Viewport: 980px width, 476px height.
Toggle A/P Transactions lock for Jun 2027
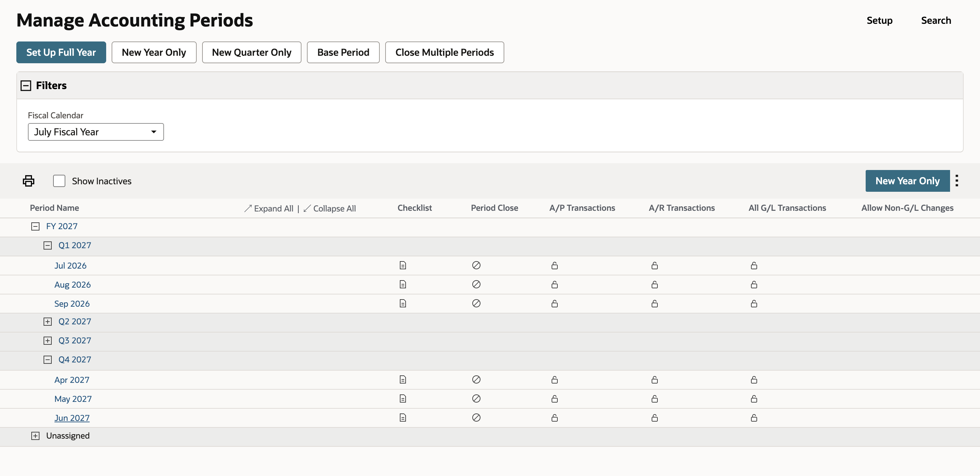[x=555, y=418]
